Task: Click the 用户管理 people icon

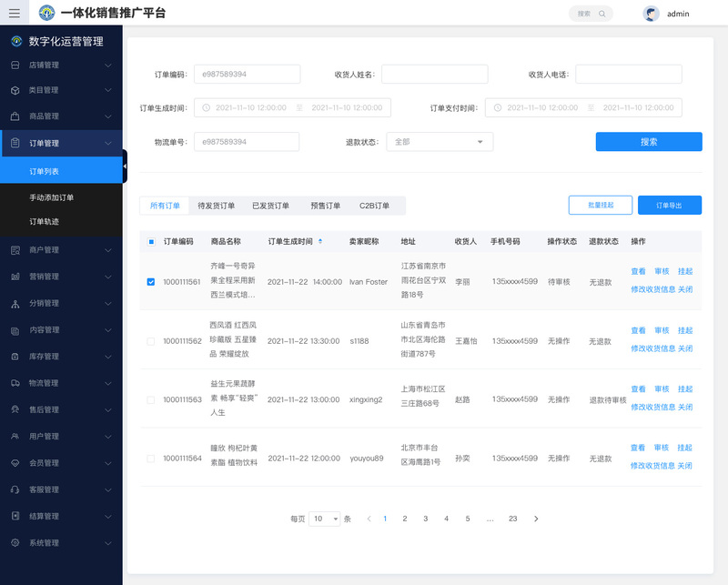Action: pos(15,437)
